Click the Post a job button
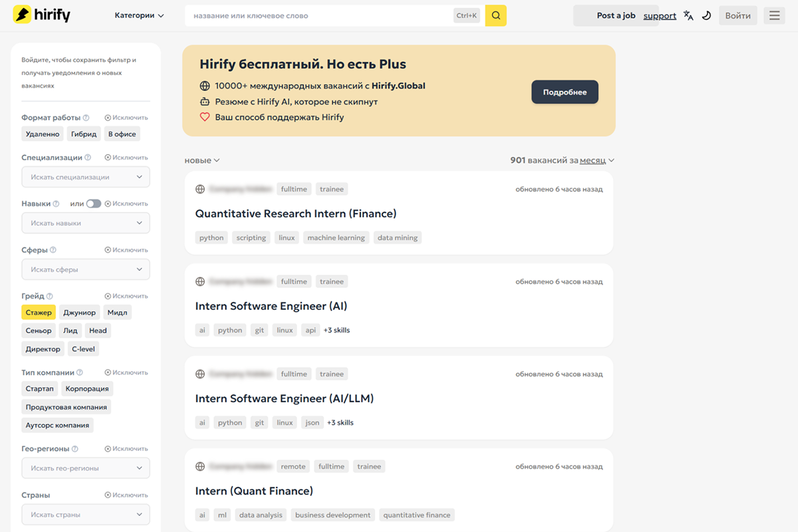 point(616,15)
